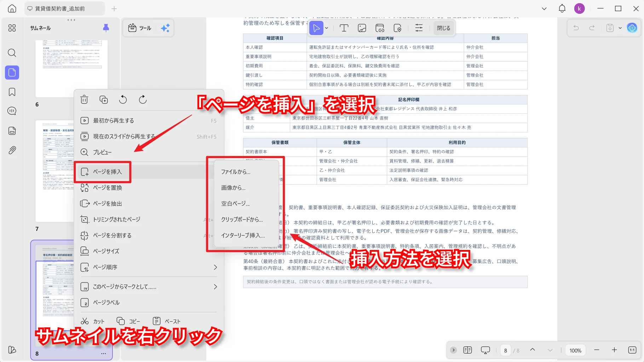The image size is (644, 362).
Task: Select the page element tool icon
Action: click(397, 28)
